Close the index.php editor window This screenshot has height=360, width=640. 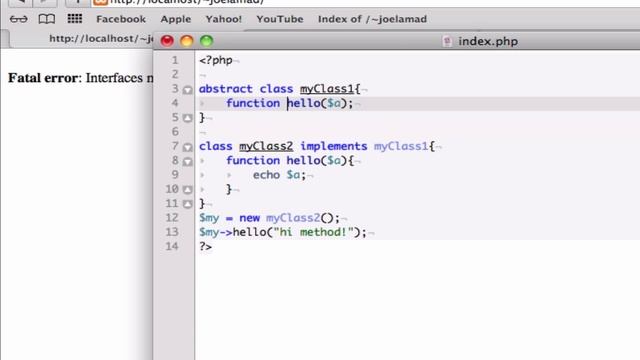(x=167, y=41)
